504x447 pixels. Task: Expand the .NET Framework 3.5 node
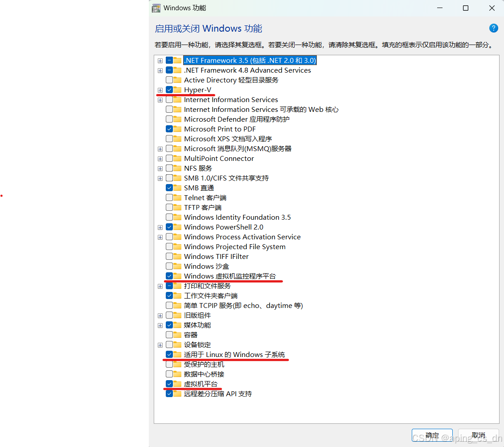coord(160,61)
